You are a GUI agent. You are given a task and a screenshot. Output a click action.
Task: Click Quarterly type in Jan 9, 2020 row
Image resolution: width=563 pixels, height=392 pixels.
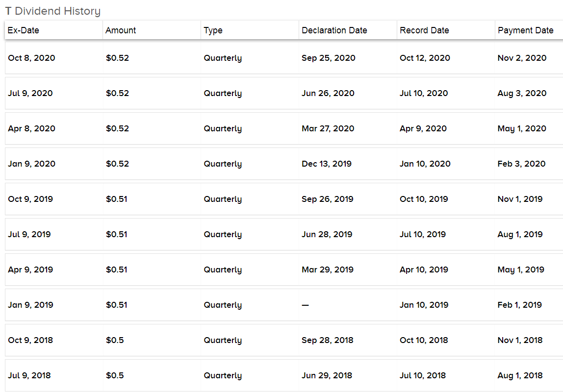click(x=223, y=164)
